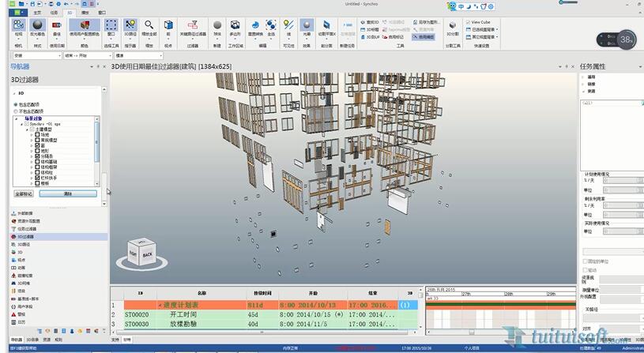Click the 清除 button
The height and width of the screenshot is (353, 644).
(68, 193)
